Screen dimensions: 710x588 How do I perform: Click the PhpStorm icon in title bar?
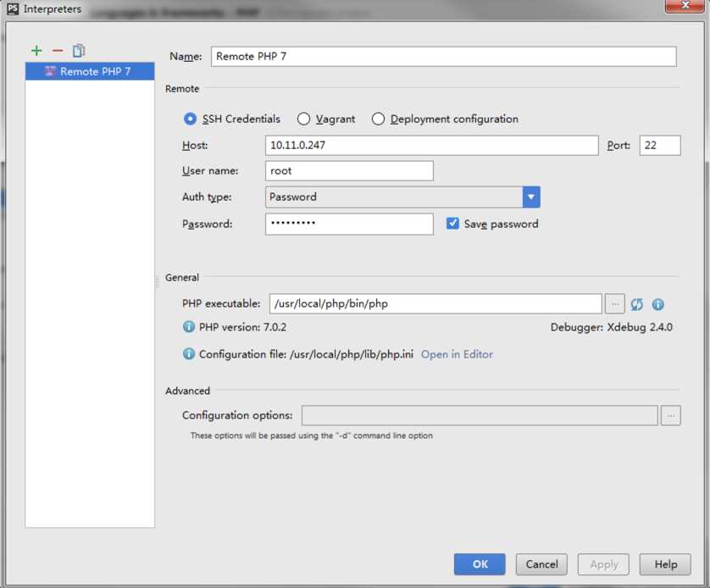point(13,8)
